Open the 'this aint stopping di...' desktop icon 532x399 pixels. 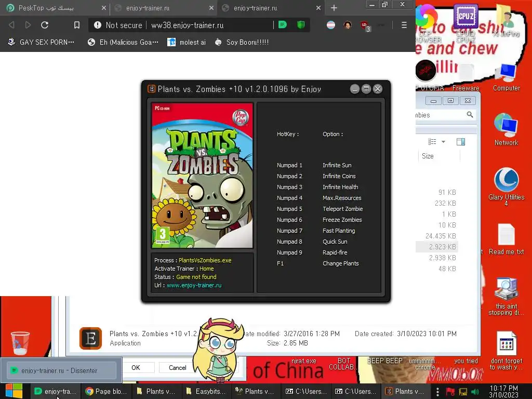click(506, 296)
